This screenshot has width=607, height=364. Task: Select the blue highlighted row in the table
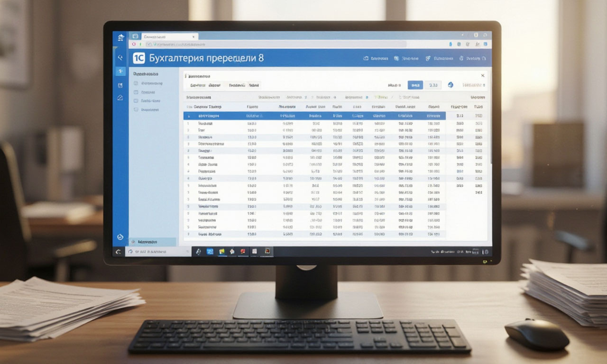point(314,116)
